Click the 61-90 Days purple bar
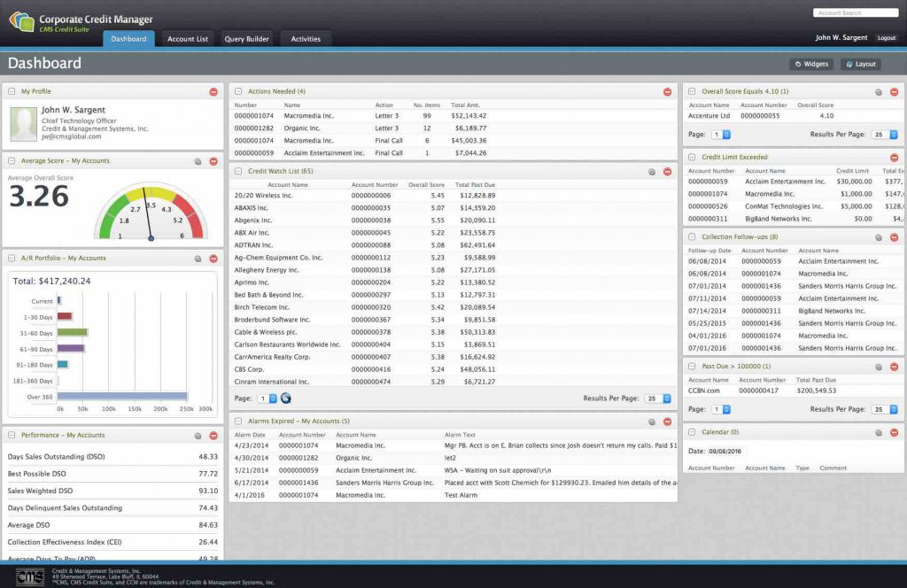This screenshot has width=907, height=588. click(71, 348)
